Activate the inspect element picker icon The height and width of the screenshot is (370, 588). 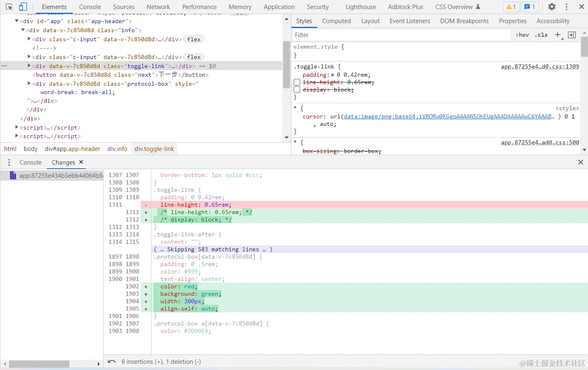tap(9, 7)
